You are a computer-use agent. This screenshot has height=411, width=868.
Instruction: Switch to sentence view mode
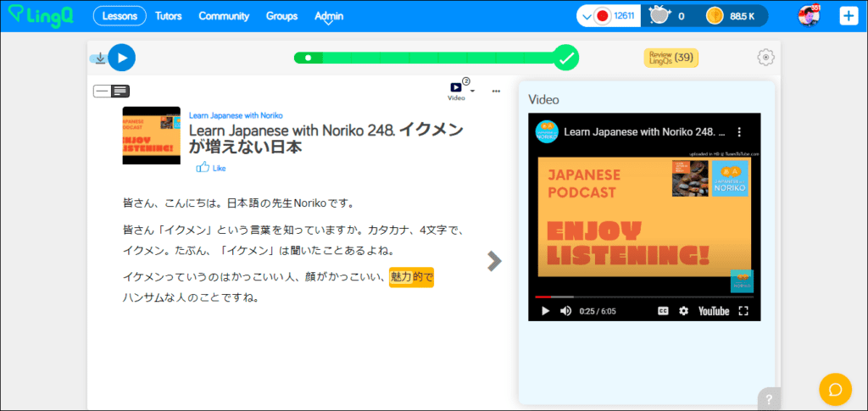tap(103, 91)
